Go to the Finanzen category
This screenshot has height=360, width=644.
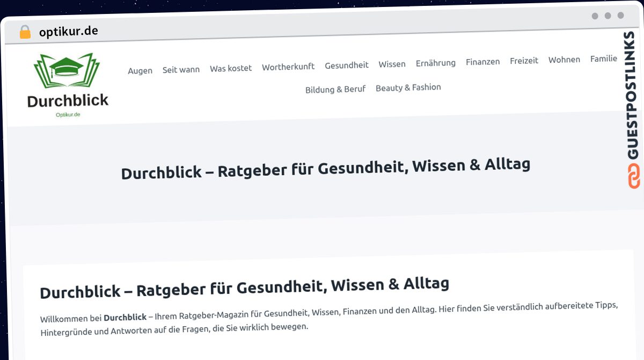click(x=482, y=62)
